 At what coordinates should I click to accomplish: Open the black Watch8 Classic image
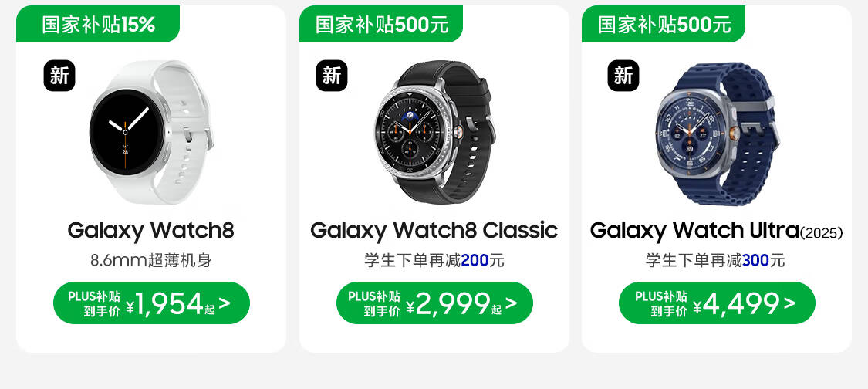[x=434, y=132]
